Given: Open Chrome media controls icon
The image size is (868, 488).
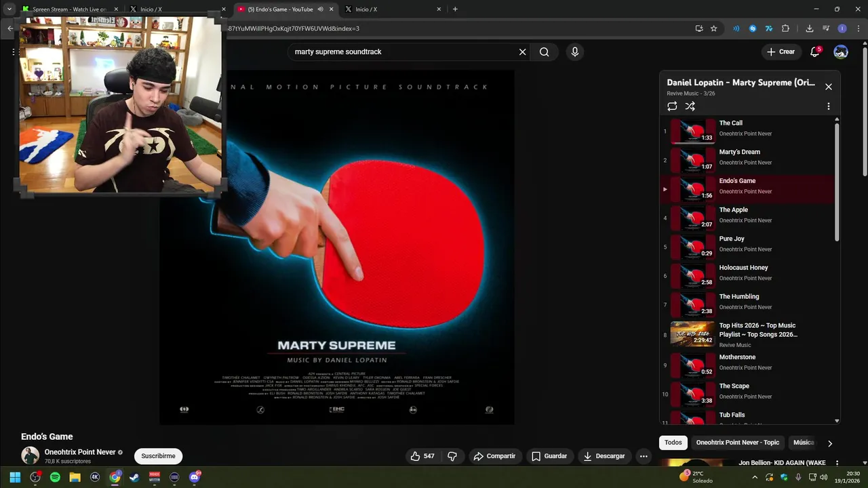Looking at the screenshot, I should pyautogui.click(x=825, y=28).
